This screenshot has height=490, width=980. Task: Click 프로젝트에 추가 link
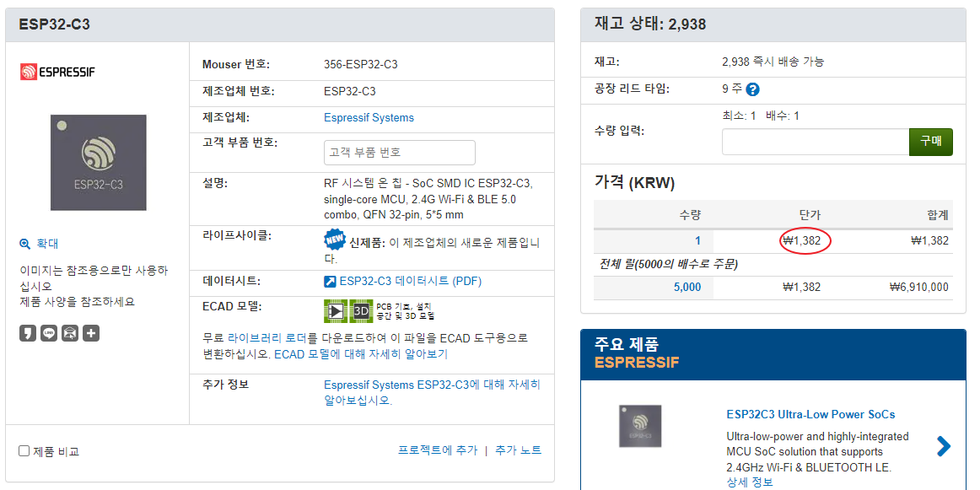438,450
